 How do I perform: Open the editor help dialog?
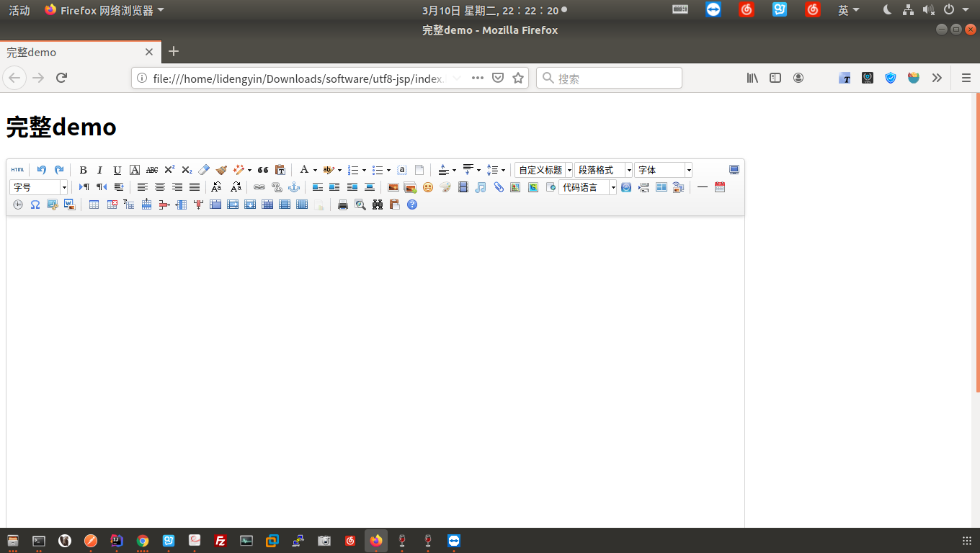tap(411, 204)
